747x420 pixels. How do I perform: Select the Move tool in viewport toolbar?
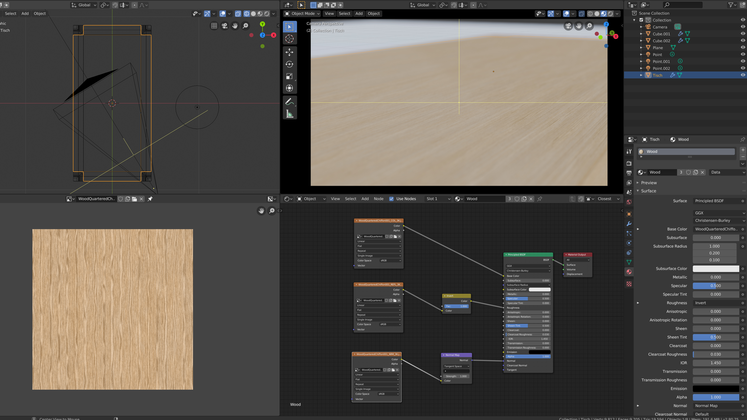(290, 52)
